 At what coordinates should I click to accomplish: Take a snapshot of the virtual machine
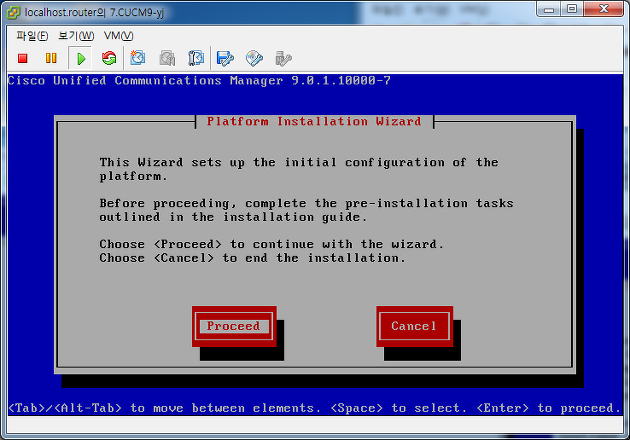[x=137, y=59]
